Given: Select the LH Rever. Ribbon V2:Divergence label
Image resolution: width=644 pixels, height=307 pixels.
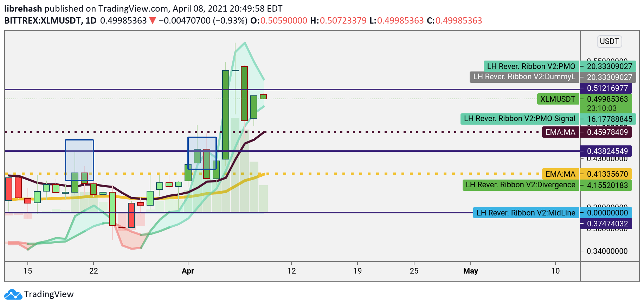Looking at the screenshot, I should point(521,185).
